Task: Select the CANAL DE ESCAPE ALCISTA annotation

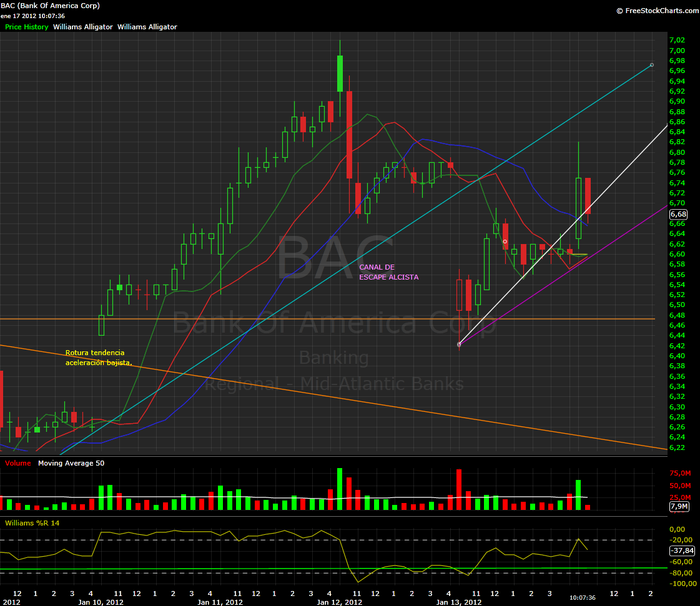Action: pyautogui.click(x=389, y=272)
